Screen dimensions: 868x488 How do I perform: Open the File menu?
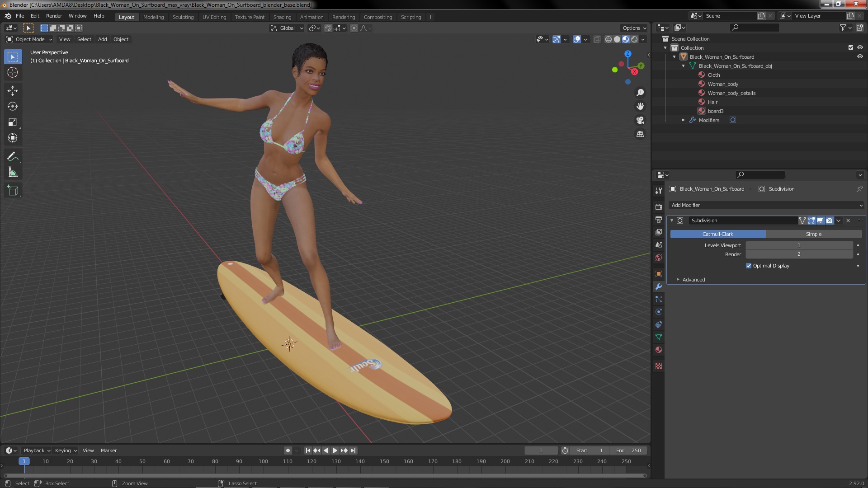click(20, 16)
